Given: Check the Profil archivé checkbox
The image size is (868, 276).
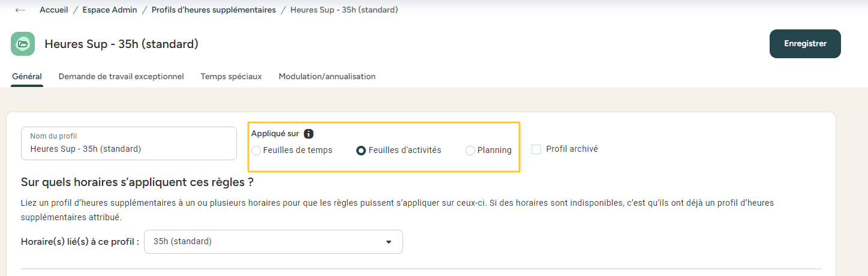Looking at the screenshot, I should (x=536, y=149).
